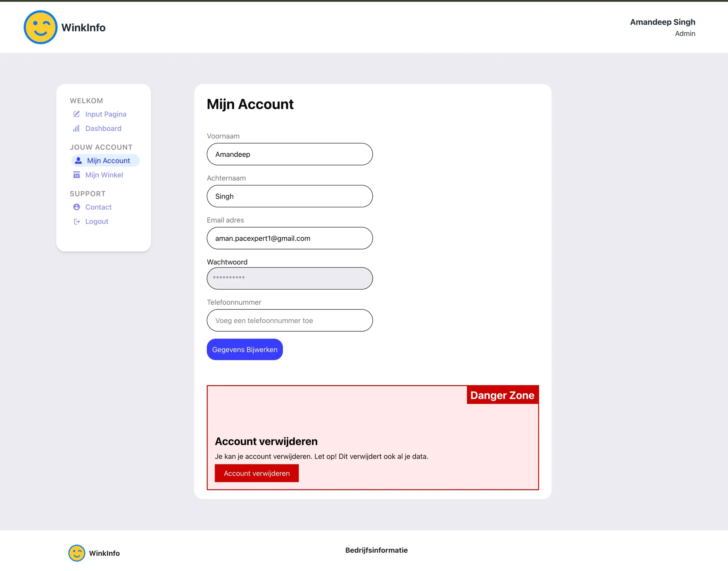Click Amandeep Singh user name in header

[x=662, y=22]
